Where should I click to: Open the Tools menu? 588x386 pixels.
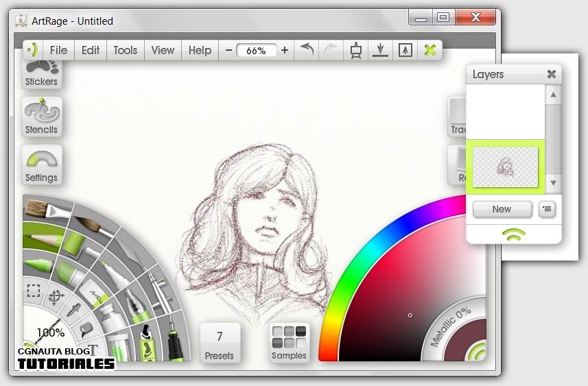(x=125, y=50)
